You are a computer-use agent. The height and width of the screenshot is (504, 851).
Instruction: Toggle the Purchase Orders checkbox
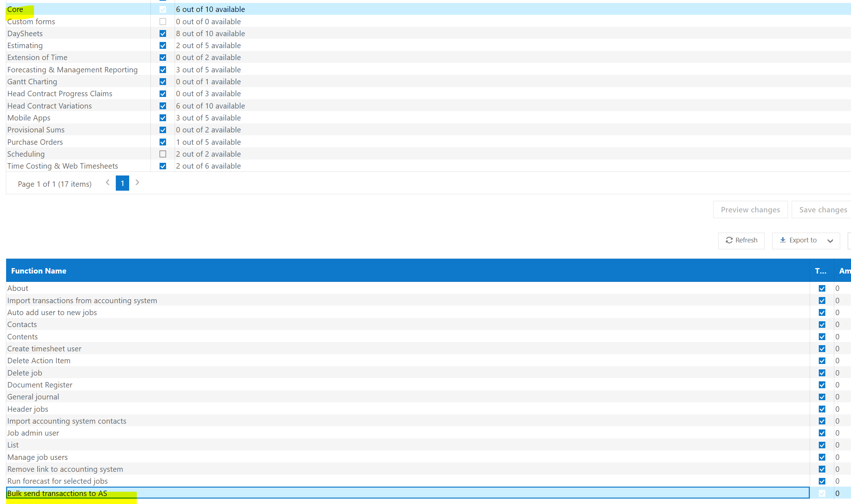(163, 142)
